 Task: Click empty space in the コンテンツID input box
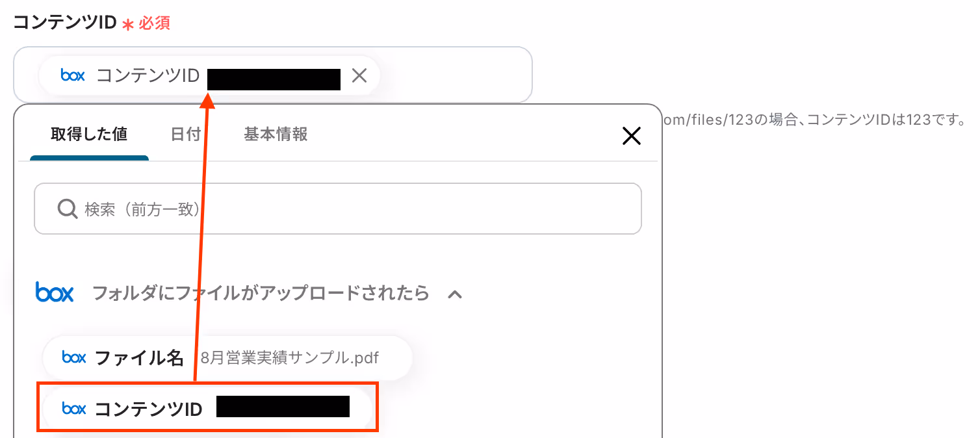455,75
